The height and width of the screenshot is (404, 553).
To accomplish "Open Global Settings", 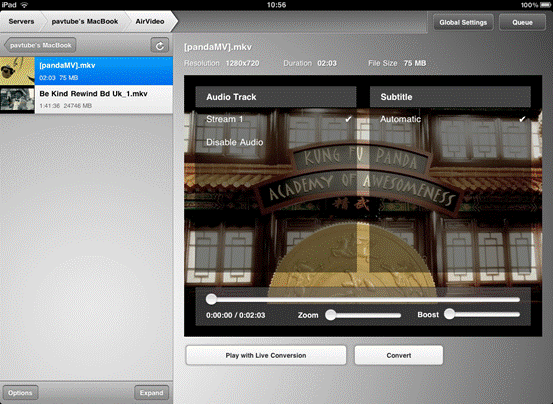I will point(463,23).
